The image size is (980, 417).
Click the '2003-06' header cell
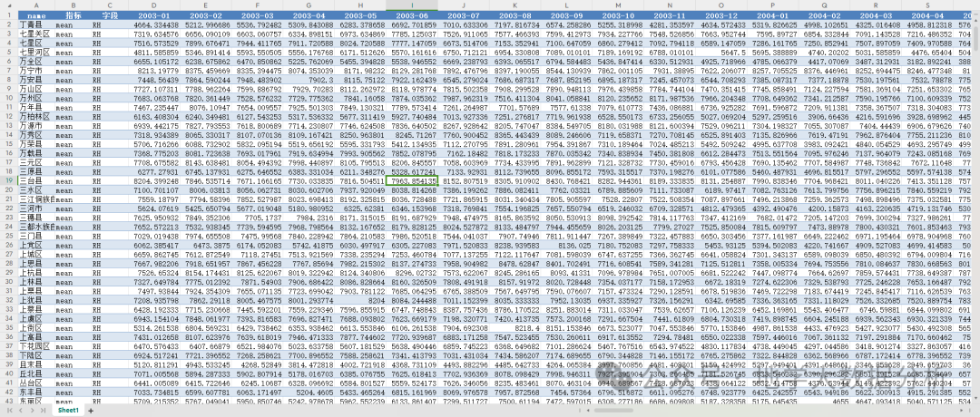coord(412,15)
